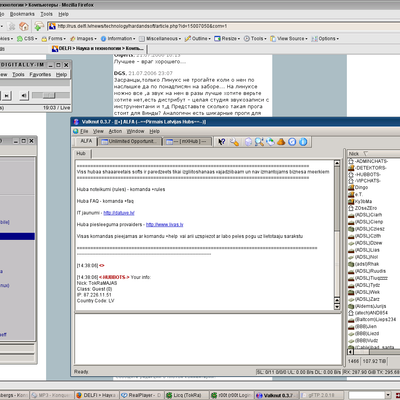Open Valknut options wrench icon
This screenshot has height=400, width=400.
[x=234, y=142]
